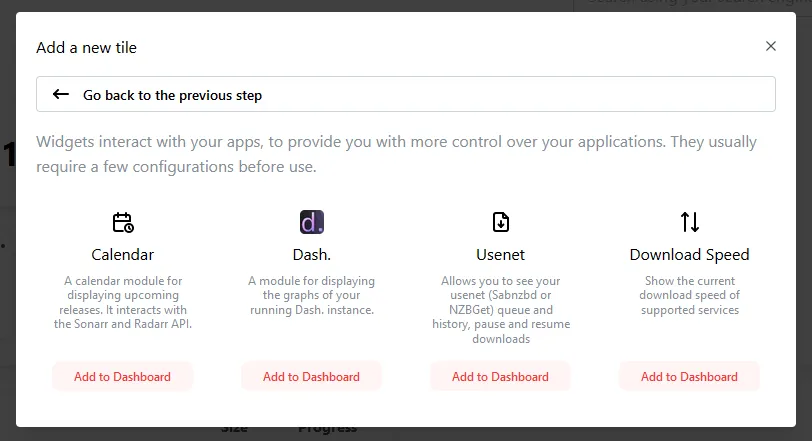Click the Calendar widget icon

(123, 222)
